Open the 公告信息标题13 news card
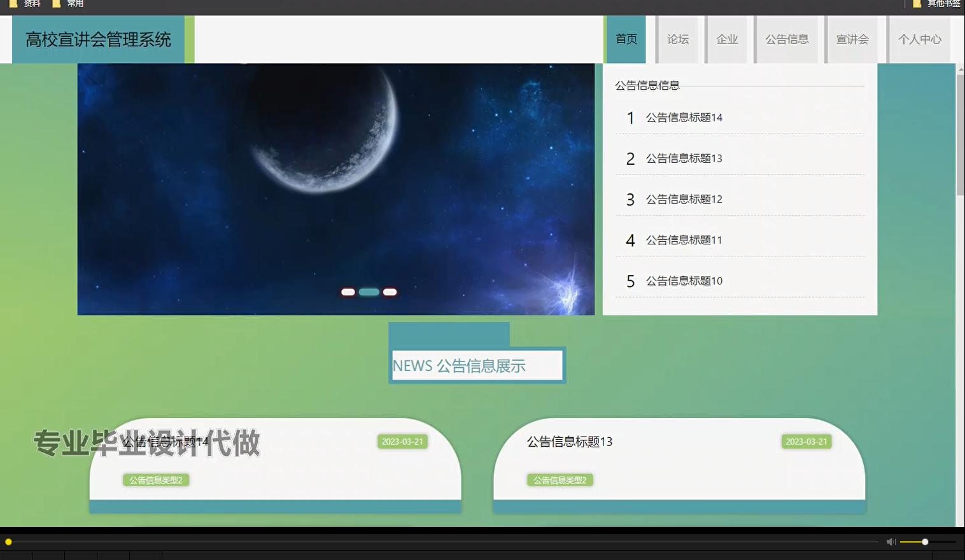The image size is (965, 560). (569, 442)
